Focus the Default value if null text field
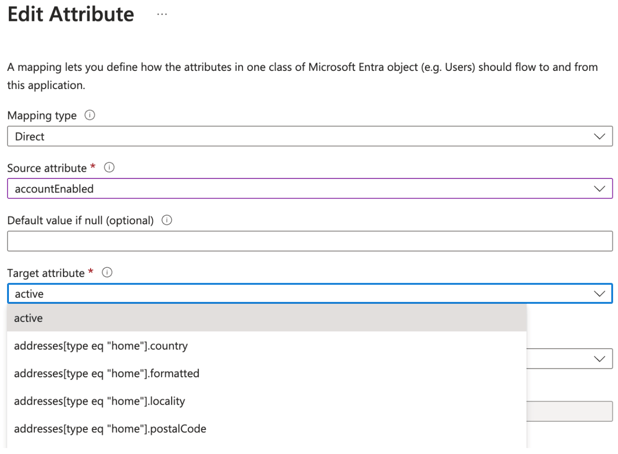This screenshot has width=618, height=454. click(309, 241)
